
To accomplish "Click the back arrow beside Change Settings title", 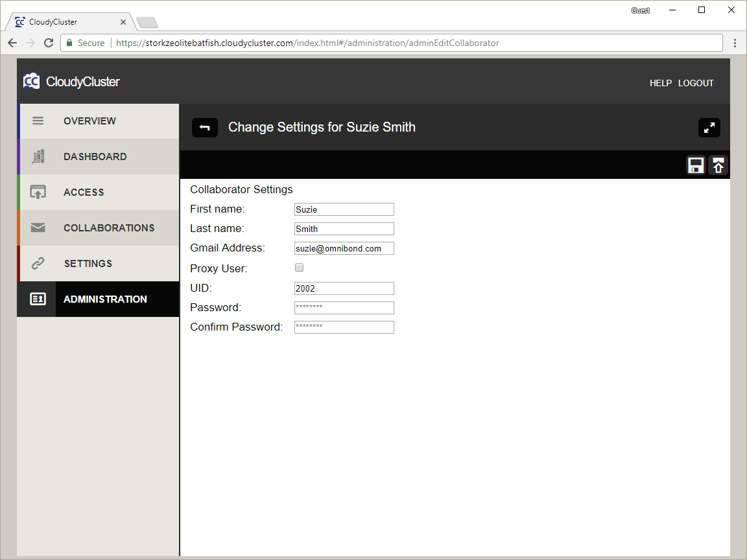I will [x=205, y=128].
